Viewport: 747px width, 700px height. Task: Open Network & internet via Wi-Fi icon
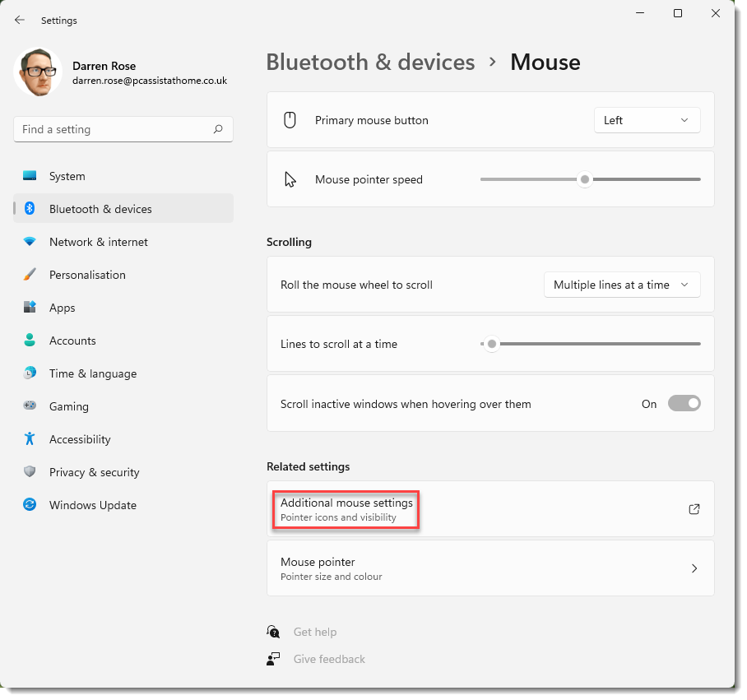tap(30, 242)
